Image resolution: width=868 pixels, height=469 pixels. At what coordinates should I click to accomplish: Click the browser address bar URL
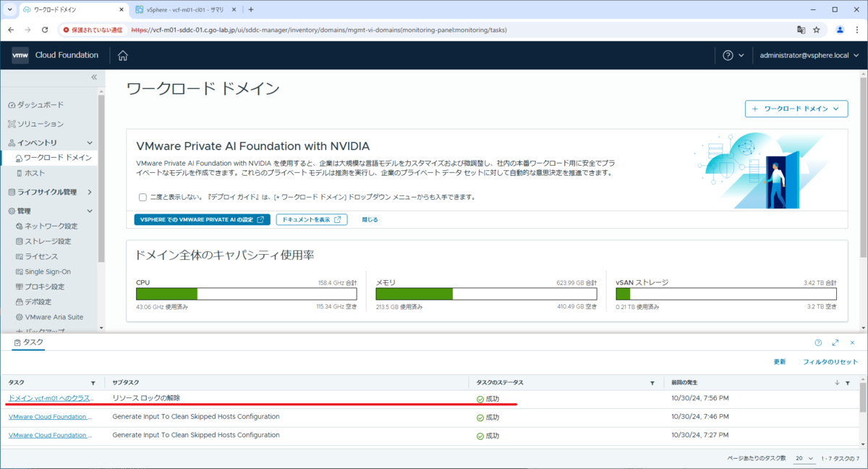[318, 30]
